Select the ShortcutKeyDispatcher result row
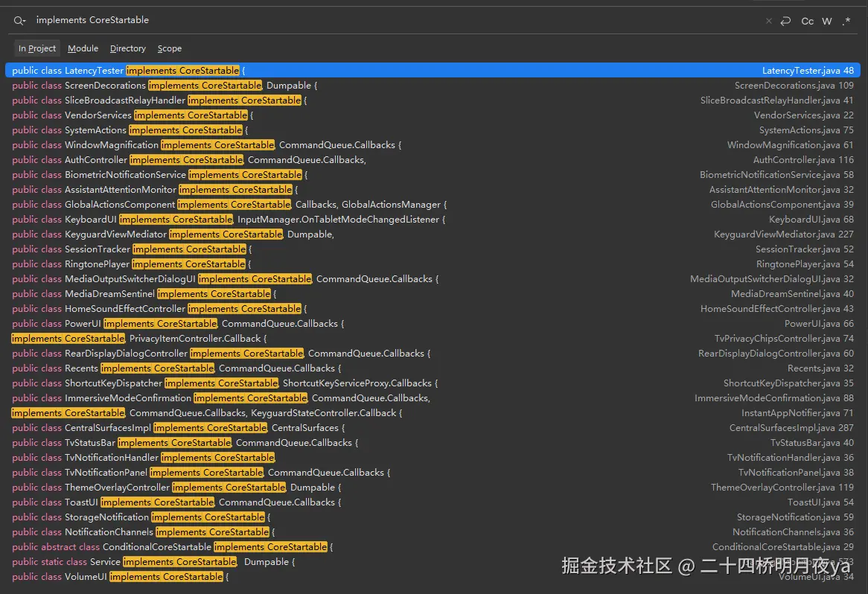Image resolution: width=868 pixels, height=594 pixels. 433,383
